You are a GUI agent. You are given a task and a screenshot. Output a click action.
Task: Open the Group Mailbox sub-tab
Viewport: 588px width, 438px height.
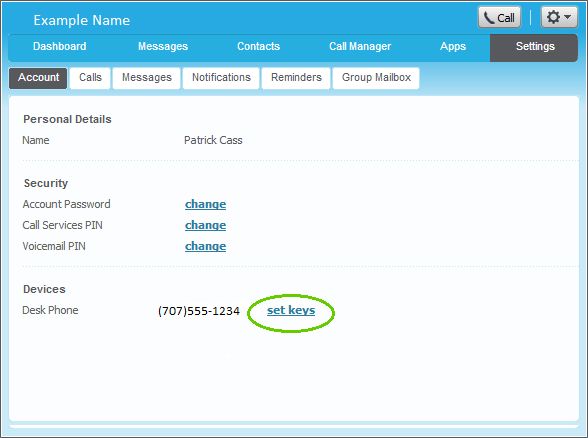click(376, 78)
